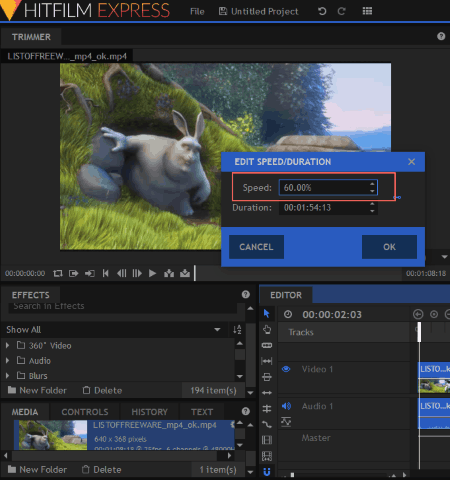This screenshot has width=450, height=480.
Task: Set Out point in Trimmer
Action: (89, 274)
